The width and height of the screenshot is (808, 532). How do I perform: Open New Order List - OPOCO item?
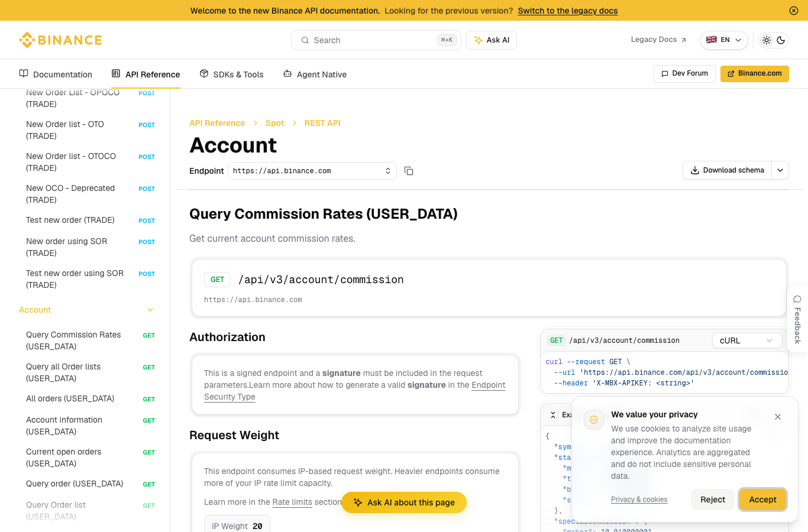tap(91, 98)
